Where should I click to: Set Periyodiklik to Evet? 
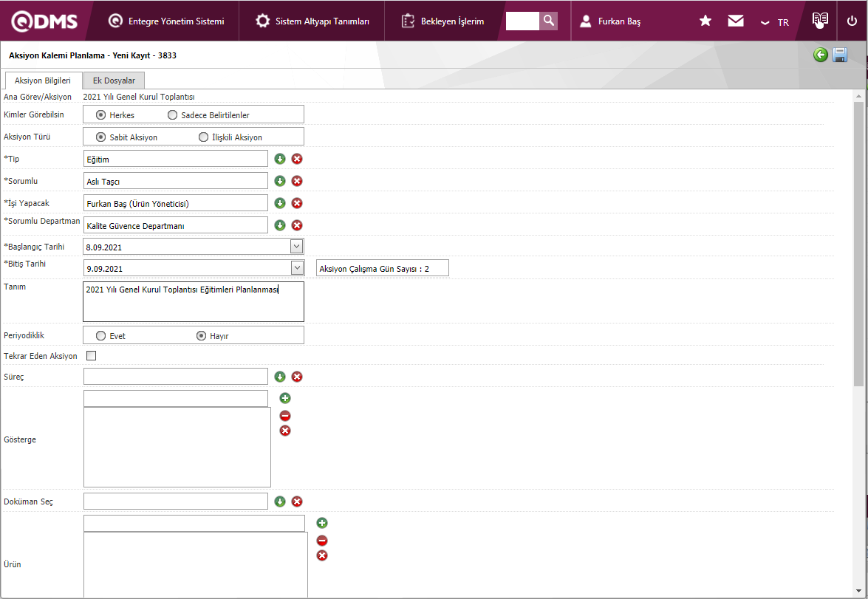[x=100, y=336]
